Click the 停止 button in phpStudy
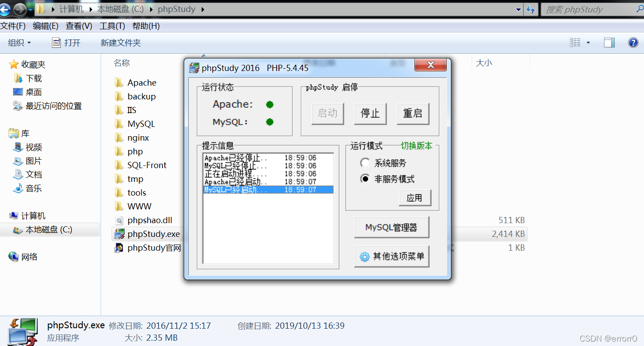Viewport: 644px width, 346px height. point(370,114)
